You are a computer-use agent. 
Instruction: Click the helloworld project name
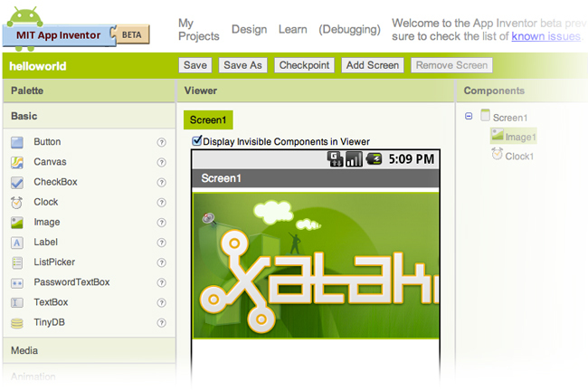click(38, 66)
